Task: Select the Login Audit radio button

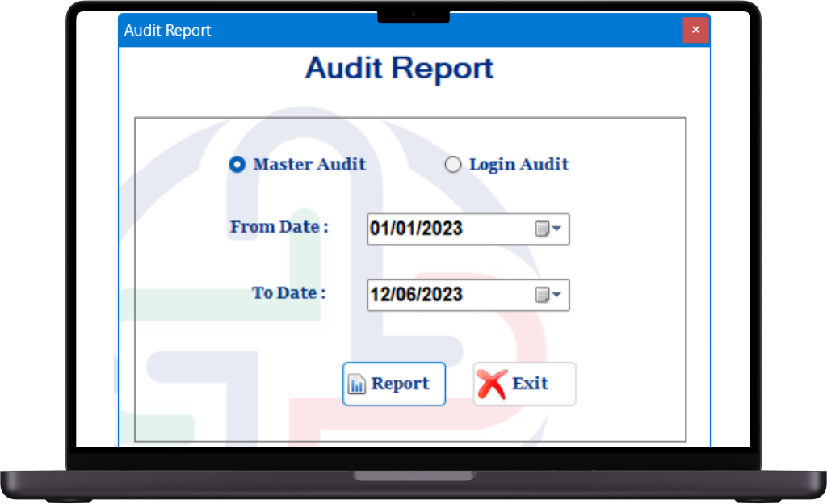Action: coord(453,165)
